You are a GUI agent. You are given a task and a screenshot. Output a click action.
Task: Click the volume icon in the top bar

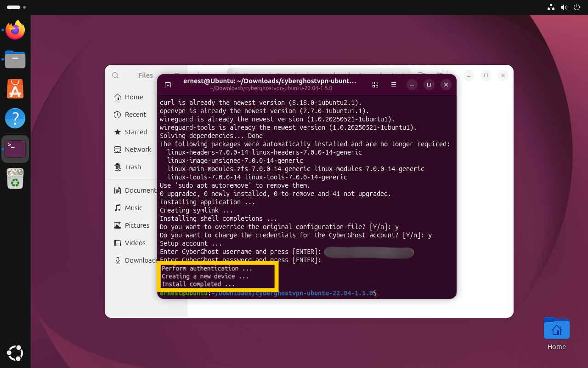click(x=564, y=7)
